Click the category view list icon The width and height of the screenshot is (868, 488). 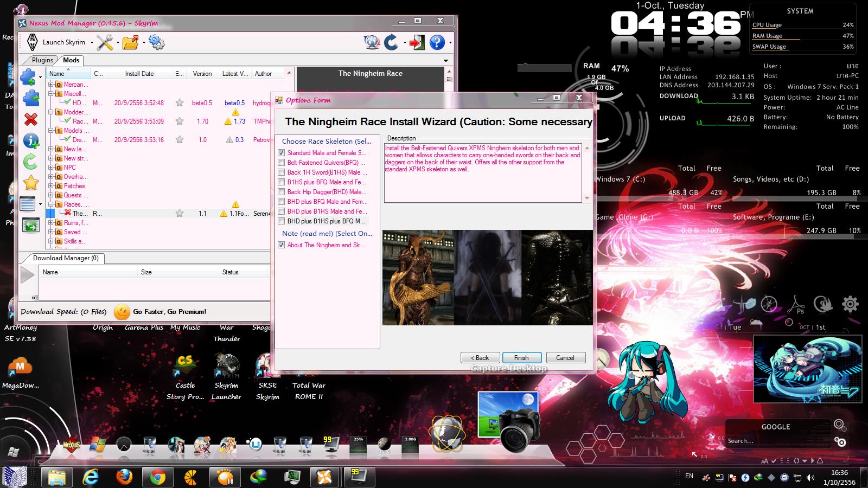point(27,204)
